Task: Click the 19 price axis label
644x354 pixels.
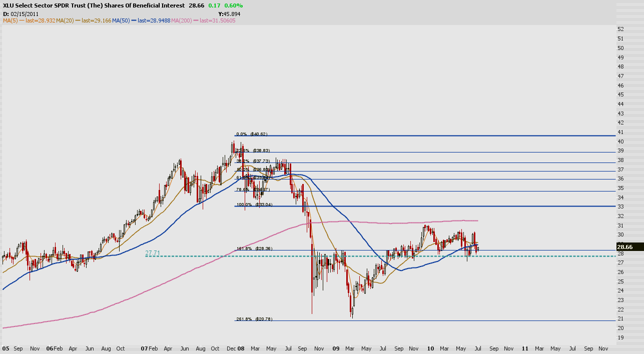Action: (620, 337)
